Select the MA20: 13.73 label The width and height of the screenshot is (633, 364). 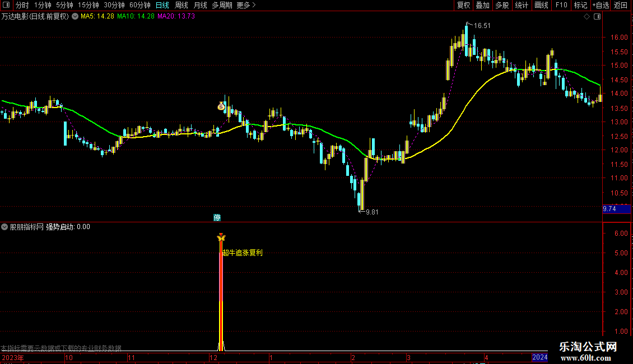point(176,16)
